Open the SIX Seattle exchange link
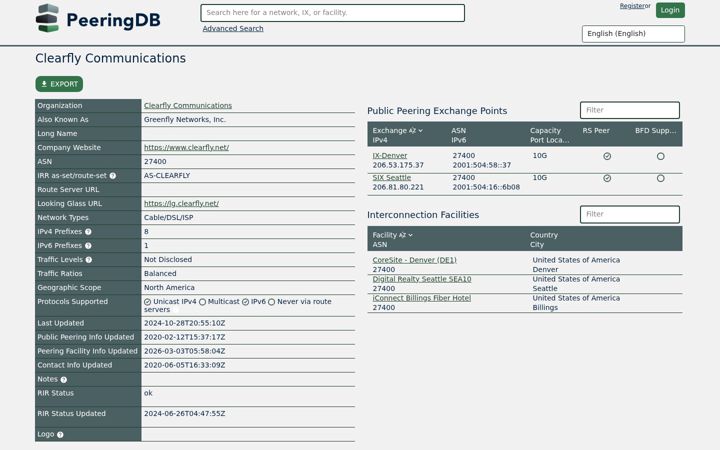This screenshot has height=450, width=720. (x=392, y=178)
